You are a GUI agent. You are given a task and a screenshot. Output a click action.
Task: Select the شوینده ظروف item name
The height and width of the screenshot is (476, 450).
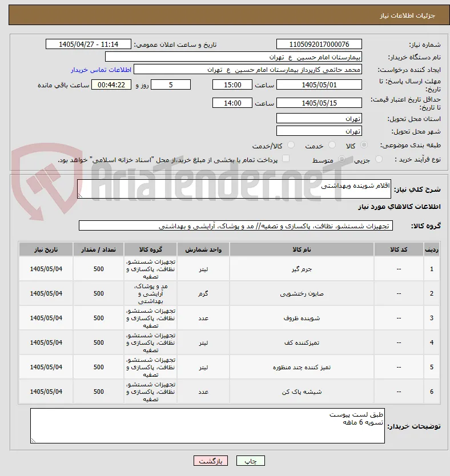[302, 318]
